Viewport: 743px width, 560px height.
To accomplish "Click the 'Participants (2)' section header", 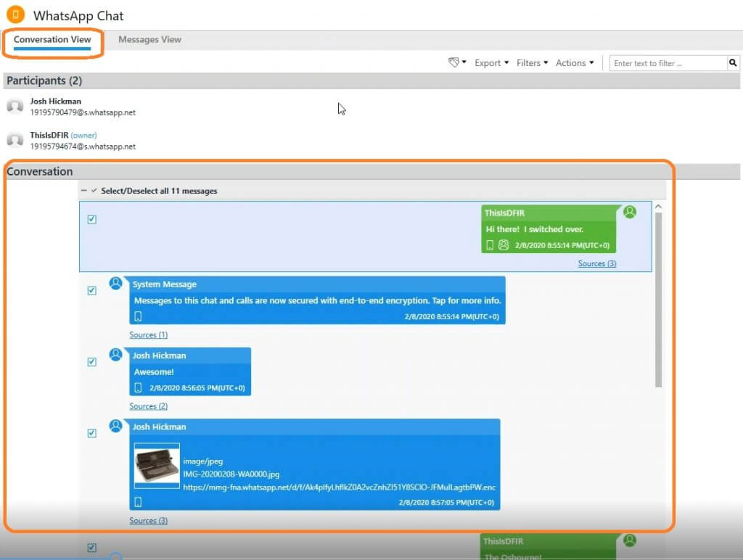I will tap(371, 81).
